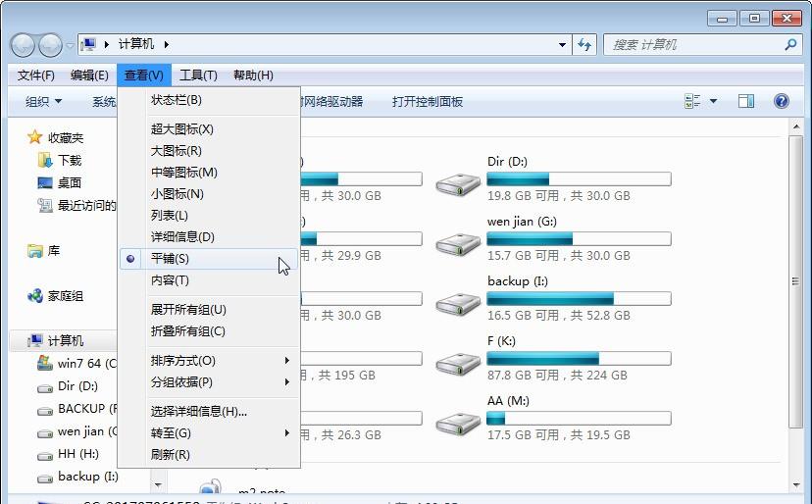Click the AA (M:) capacity bar

pyautogui.click(x=579, y=418)
